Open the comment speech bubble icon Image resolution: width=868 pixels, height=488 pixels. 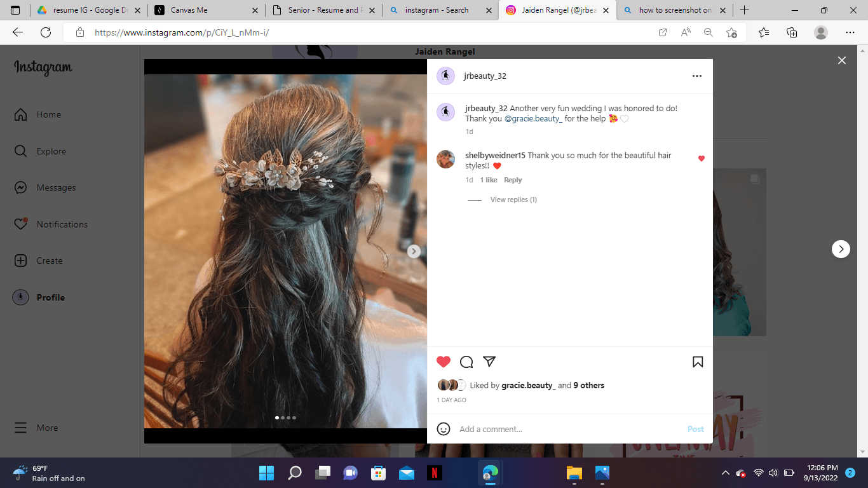tap(466, 362)
